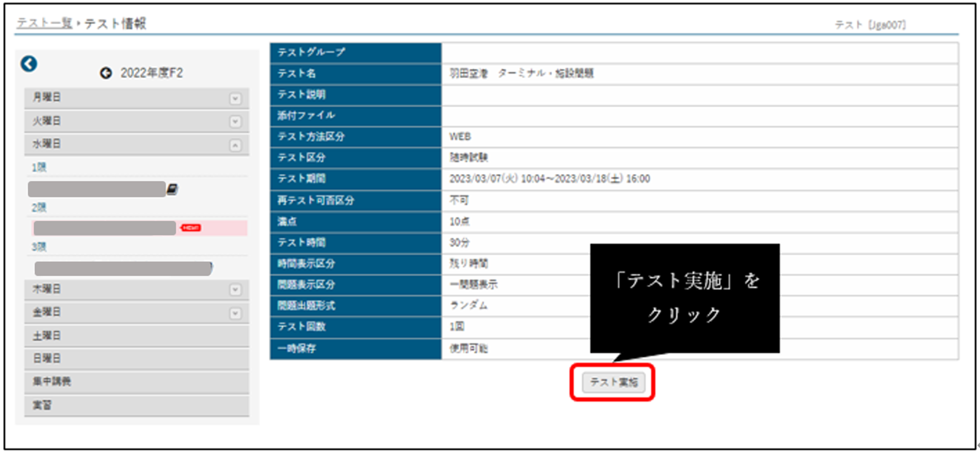This screenshot has width=980, height=452.
Task: Click the テストグループ header cell
Action: tap(355, 53)
